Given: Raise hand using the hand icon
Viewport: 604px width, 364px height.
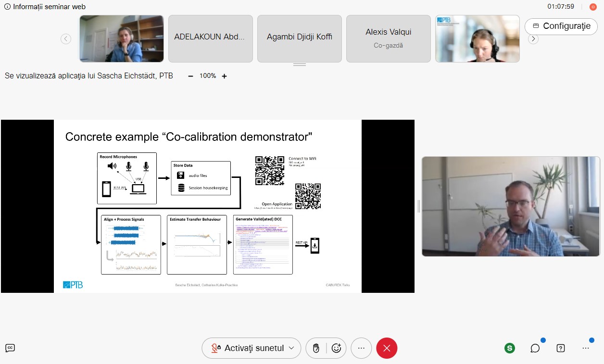Looking at the screenshot, I should coord(316,348).
